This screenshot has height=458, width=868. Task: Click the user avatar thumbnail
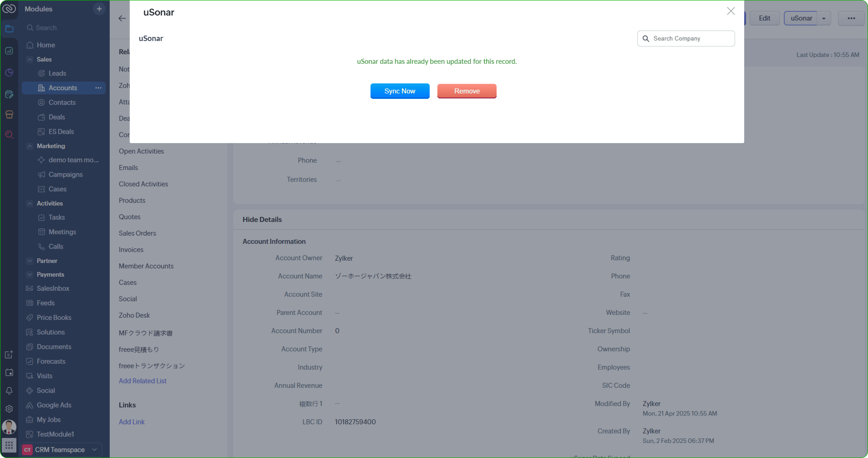9,427
